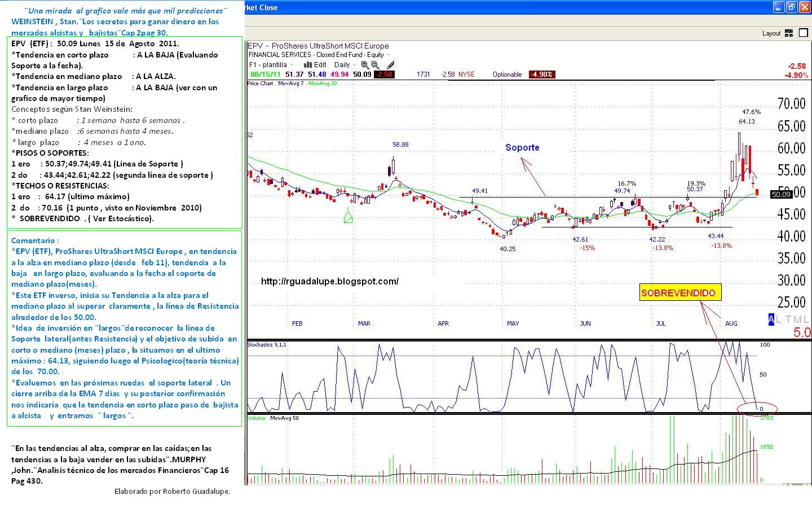Viewport: 812px width, 508px height.
Task: Click the EPV ProShares UltraShort title
Action: (x=318, y=46)
